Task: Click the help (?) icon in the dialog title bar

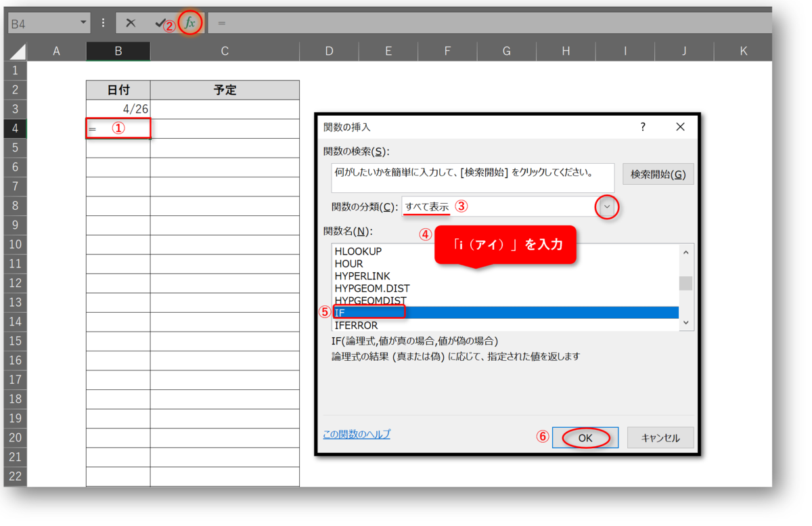Action: coord(643,127)
